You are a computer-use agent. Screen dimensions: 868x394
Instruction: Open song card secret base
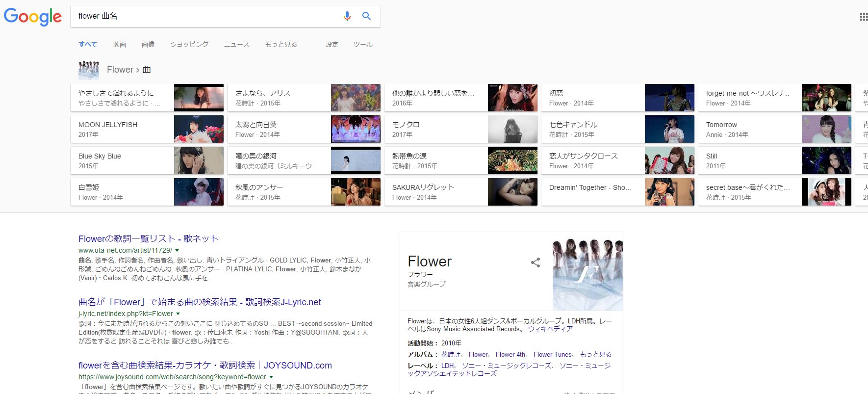pos(775,192)
